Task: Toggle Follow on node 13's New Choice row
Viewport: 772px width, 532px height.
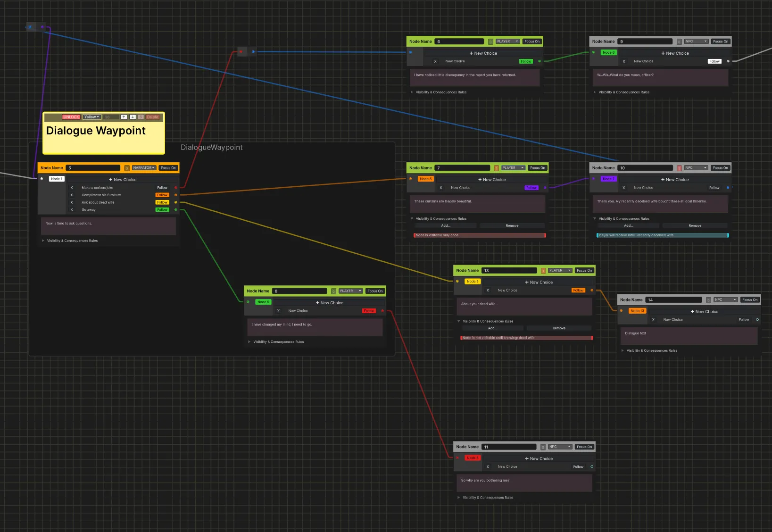Action: tap(578, 290)
